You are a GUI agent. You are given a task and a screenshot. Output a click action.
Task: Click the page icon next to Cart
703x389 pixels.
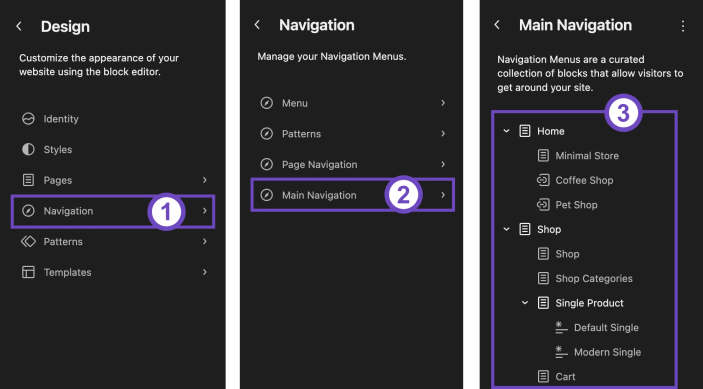(543, 376)
